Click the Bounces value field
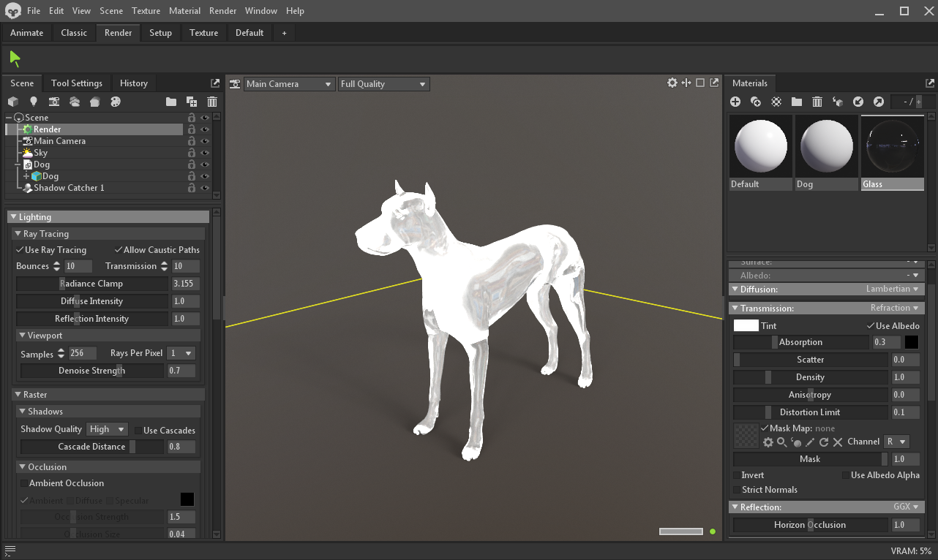 [x=78, y=266]
